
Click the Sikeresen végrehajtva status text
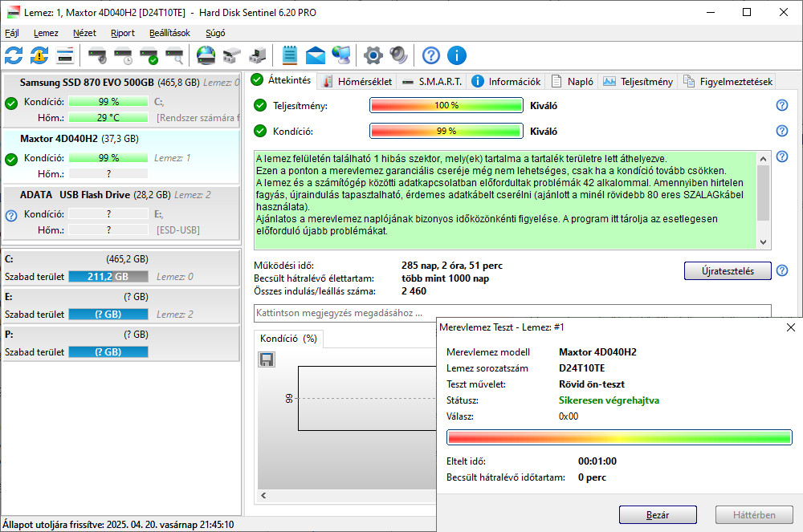(609, 400)
